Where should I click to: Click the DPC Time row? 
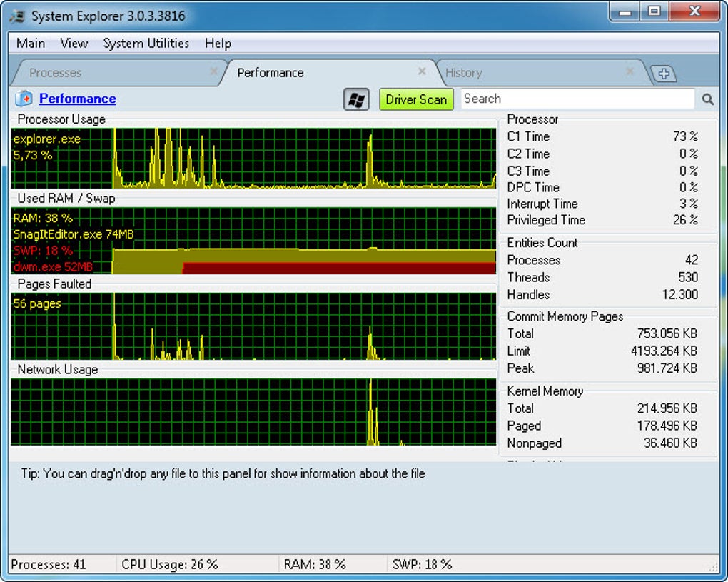pos(602,187)
